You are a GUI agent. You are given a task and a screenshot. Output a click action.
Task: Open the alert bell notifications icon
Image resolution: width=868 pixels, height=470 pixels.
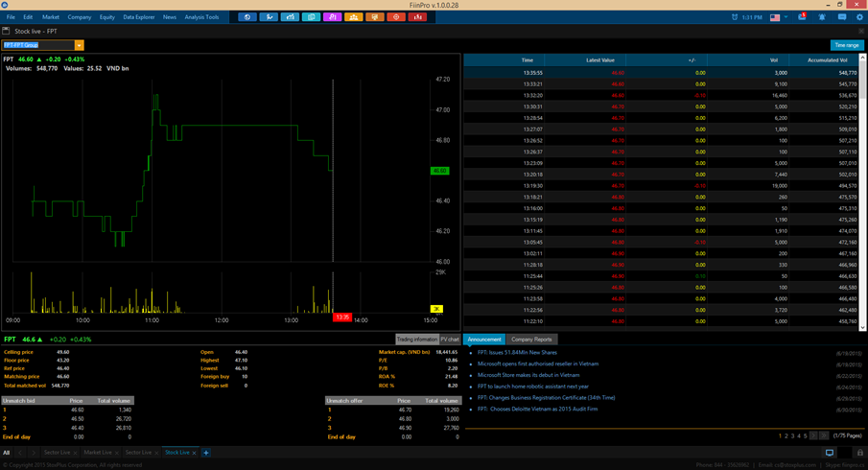[x=822, y=17]
